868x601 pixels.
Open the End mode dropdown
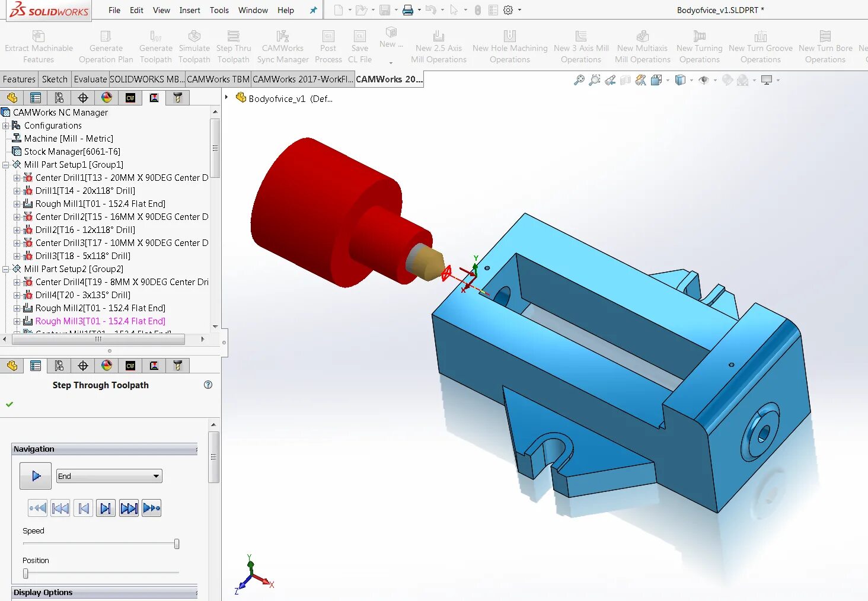(109, 476)
